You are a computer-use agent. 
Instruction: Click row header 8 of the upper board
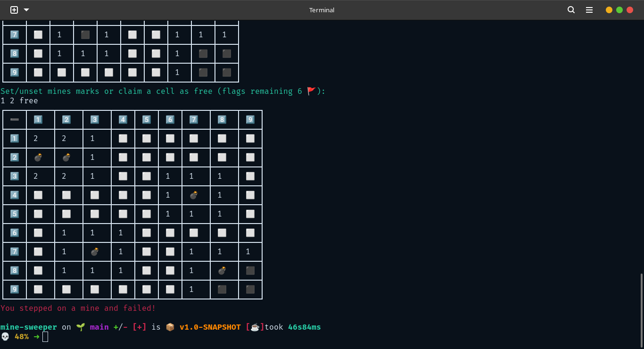pos(15,53)
